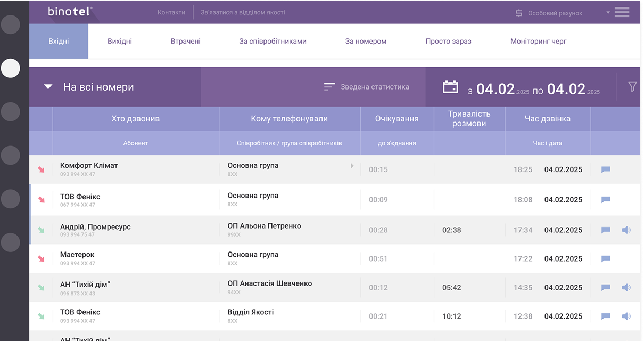Screen dimensions: 644x341
Task: Play recording for Андрій, Промресурс call
Action: pyautogui.click(x=626, y=230)
